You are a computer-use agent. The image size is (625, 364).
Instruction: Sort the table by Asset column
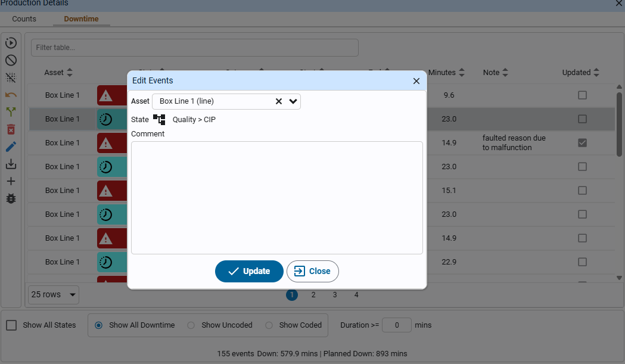pyautogui.click(x=70, y=73)
